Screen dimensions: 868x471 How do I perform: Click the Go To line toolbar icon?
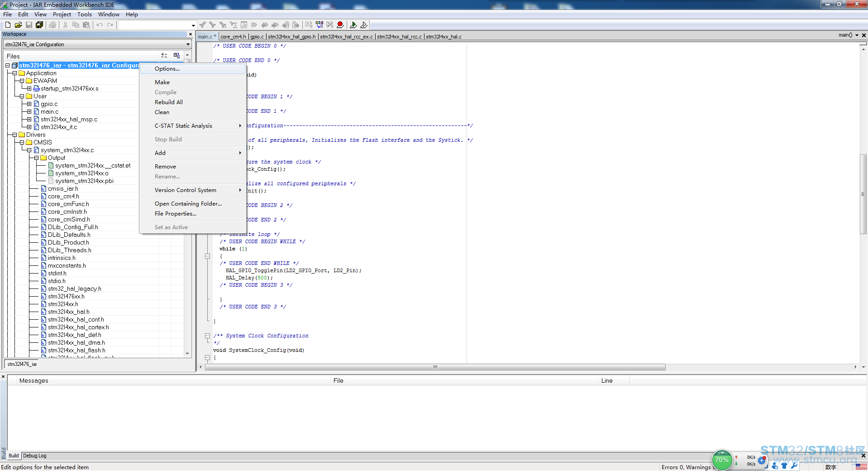click(x=244, y=25)
